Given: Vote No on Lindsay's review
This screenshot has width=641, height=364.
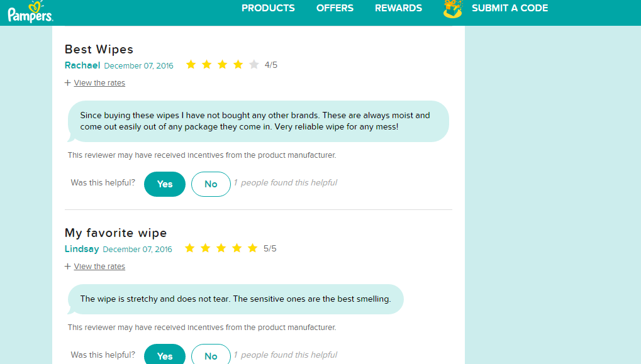Looking at the screenshot, I should click(211, 355).
